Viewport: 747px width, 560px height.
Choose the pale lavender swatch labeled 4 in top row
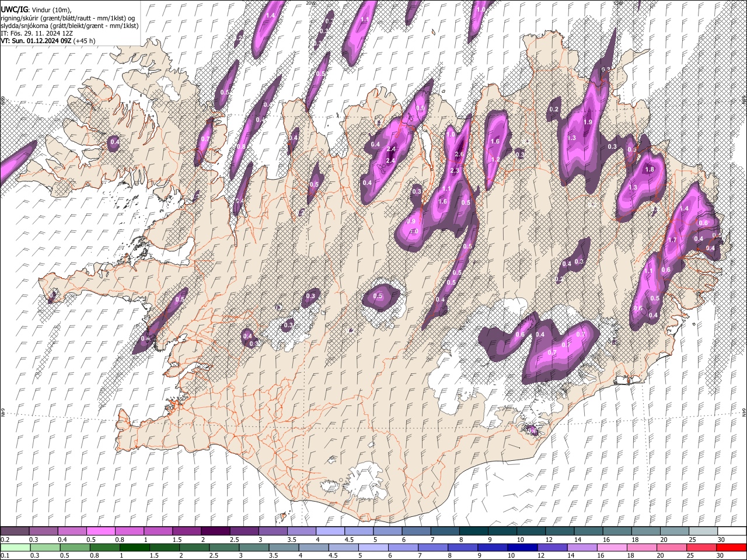click(330, 531)
